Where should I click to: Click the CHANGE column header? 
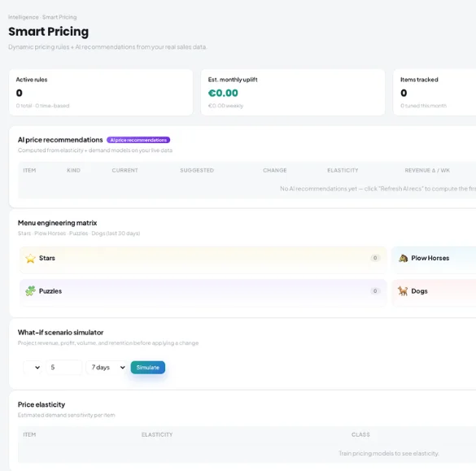[x=275, y=171]
